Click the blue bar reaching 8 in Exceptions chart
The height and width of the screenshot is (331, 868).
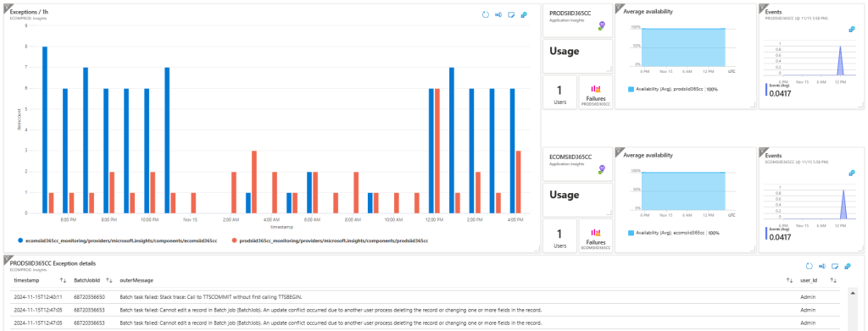pyautogui.click(x=45, y=130)
